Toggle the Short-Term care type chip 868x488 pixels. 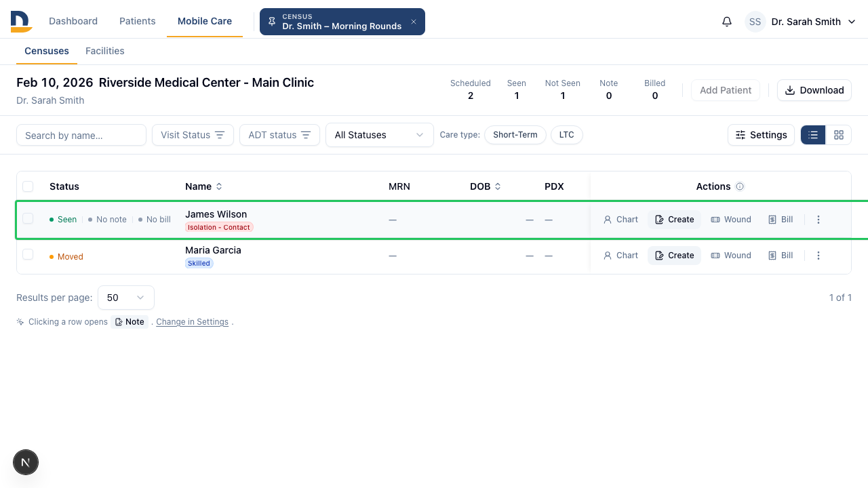(x=515, y=135)
